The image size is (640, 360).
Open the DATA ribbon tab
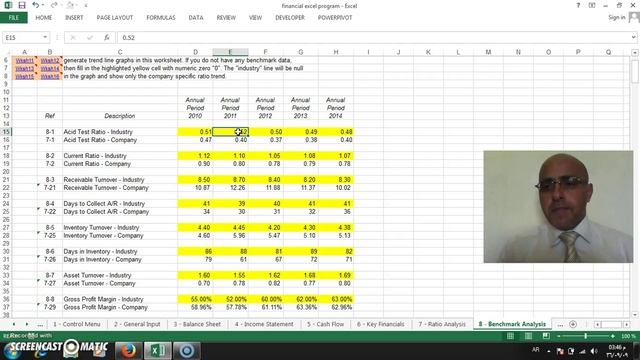pos(196,18)
